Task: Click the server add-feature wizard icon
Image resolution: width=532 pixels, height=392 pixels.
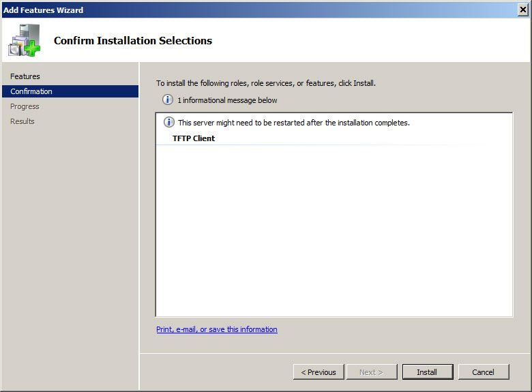Action: (x=25, y=40)
